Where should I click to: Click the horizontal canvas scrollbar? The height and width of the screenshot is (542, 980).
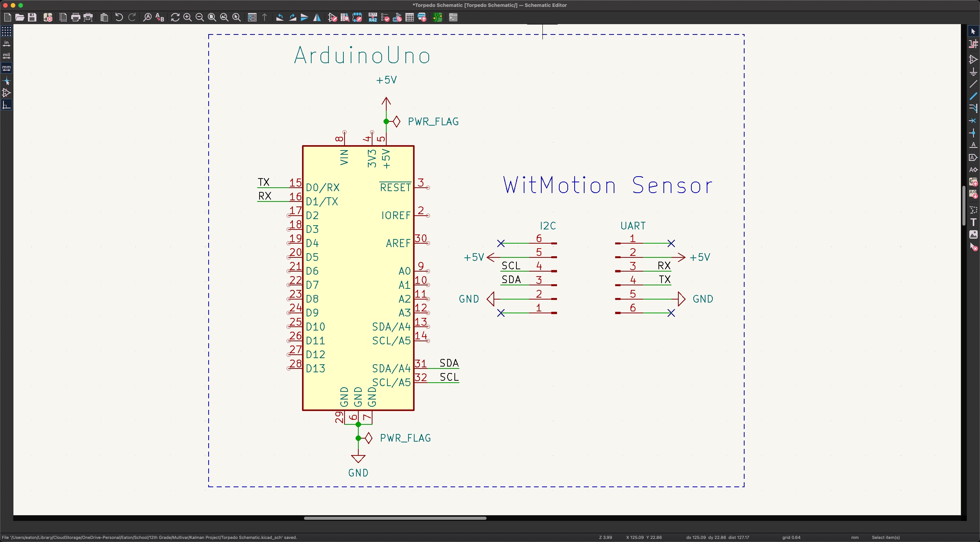click(395, 518)
